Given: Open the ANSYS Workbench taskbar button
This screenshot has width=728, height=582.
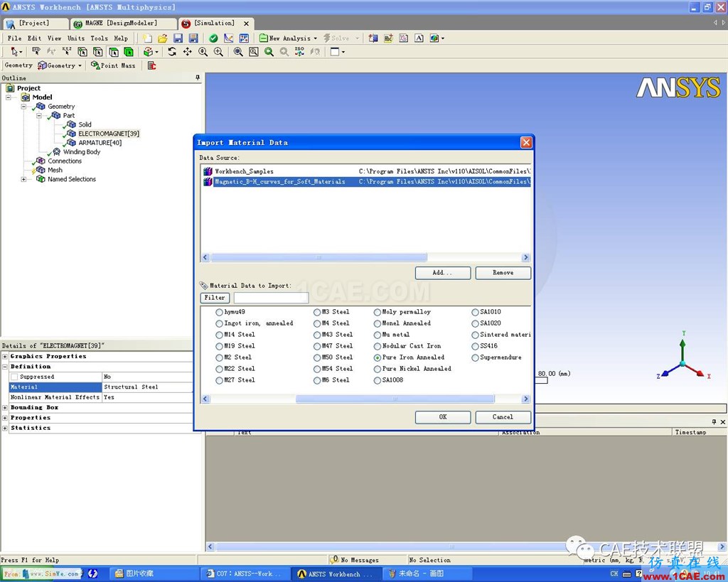Looking at the screenshot, I should point(336,573).
